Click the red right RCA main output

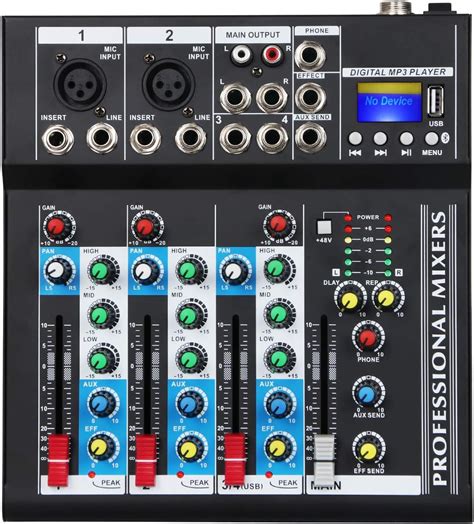pos(272,54)
